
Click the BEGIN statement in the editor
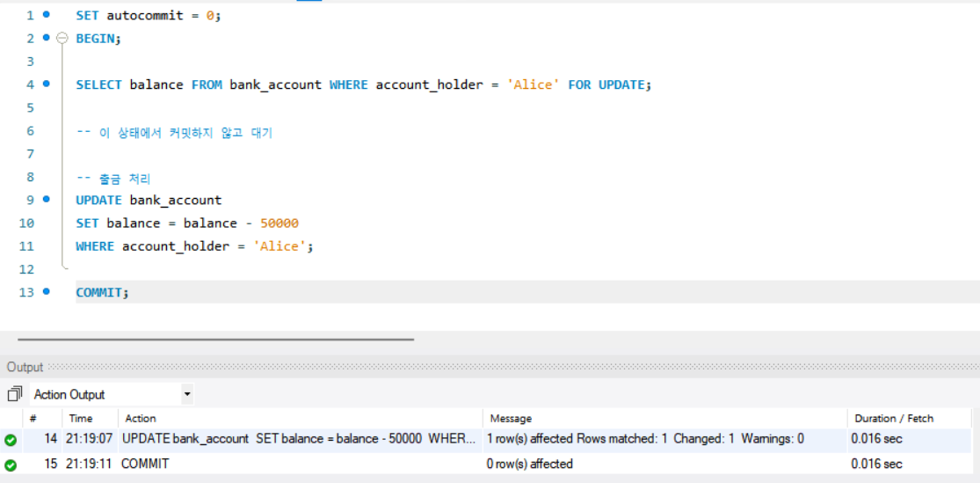click(x=98, y=39)
